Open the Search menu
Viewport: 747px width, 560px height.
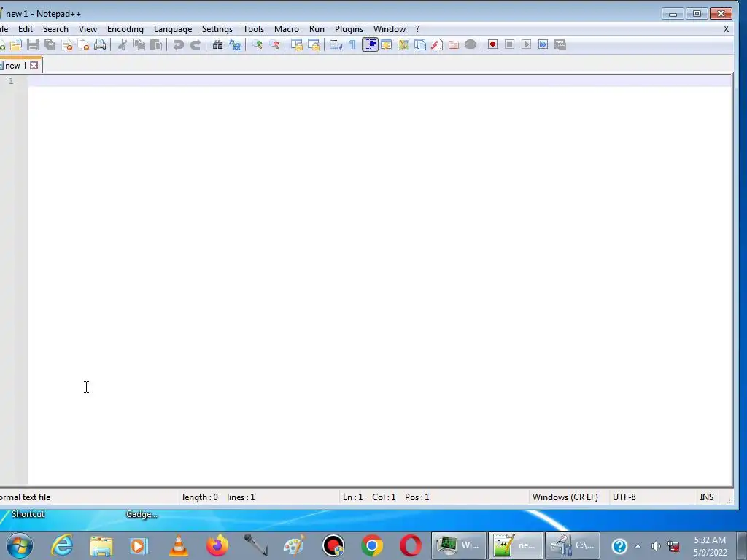[x=55, y=29]
